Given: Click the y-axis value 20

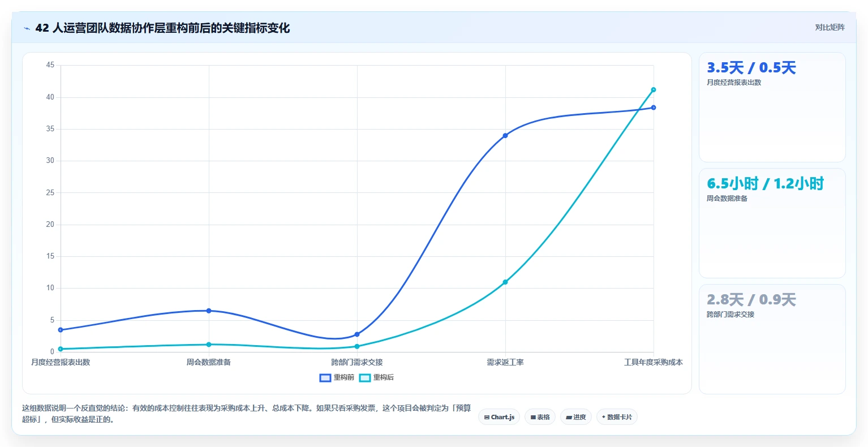Looking at the screenshot, I should [x=50, y=225].
